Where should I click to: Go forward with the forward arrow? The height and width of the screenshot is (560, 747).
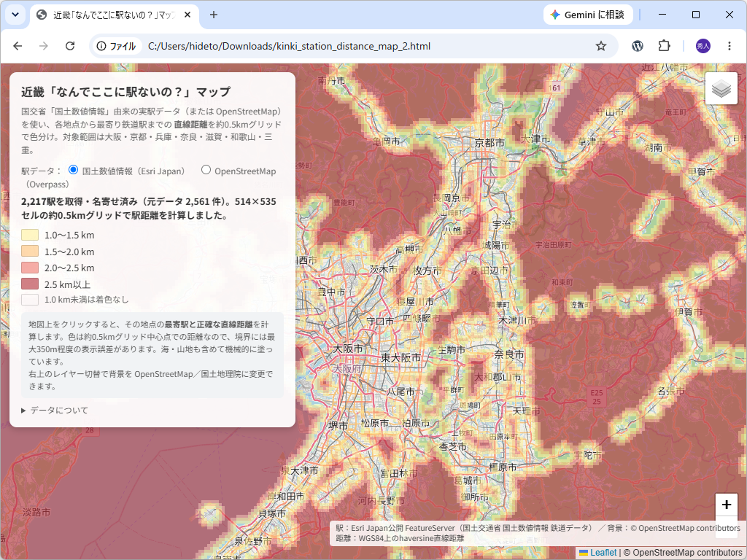[43, 46]
